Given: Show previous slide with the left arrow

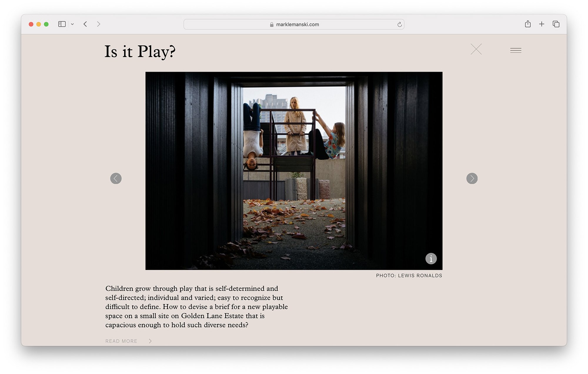Looking at the screenshot, I should (x=116, y=178).
